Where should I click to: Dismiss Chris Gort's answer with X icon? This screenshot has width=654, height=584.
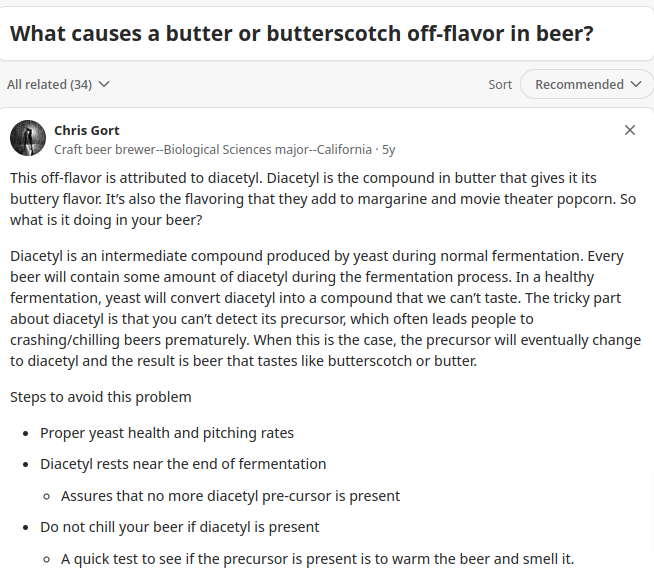point(630,130)
